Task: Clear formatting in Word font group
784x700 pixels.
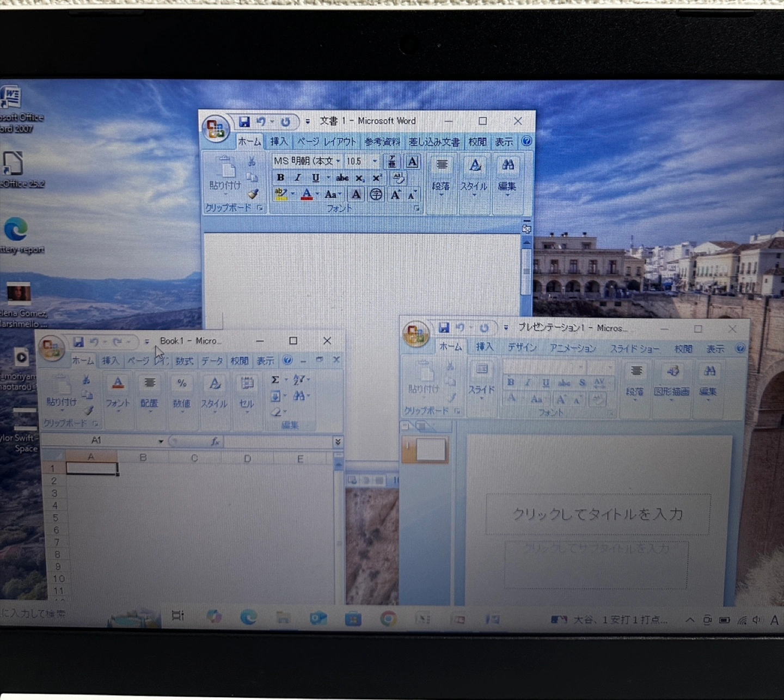Action: point(398,177)
